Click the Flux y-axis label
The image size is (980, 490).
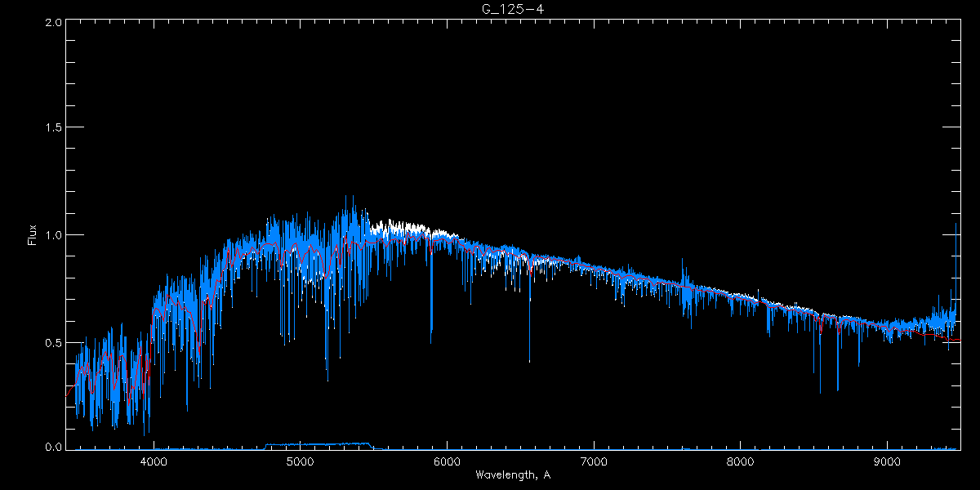point(33,234)
